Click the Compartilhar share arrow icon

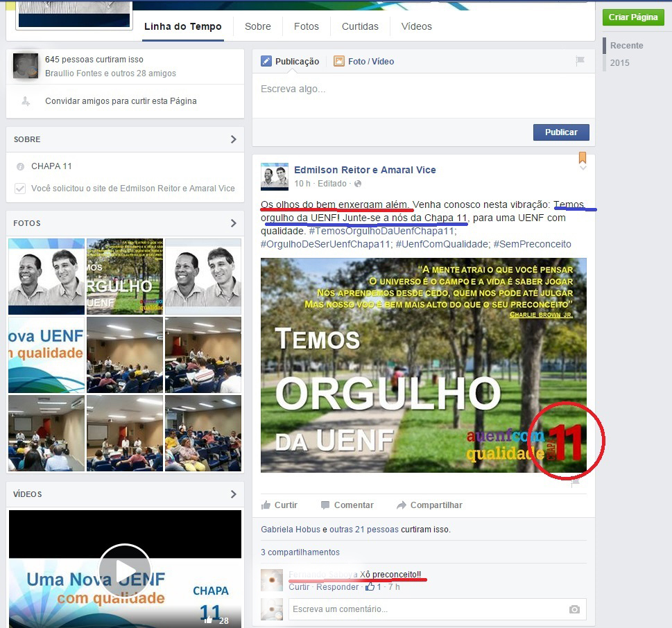(401, 505)
